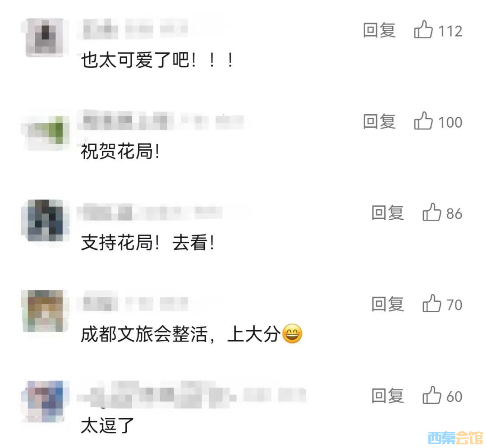The width and height of the screenshot is (487, 448).
Task: Reply to the '支持花局！去看！' comment
Action: pyautogui.click(x=388, y=213)
